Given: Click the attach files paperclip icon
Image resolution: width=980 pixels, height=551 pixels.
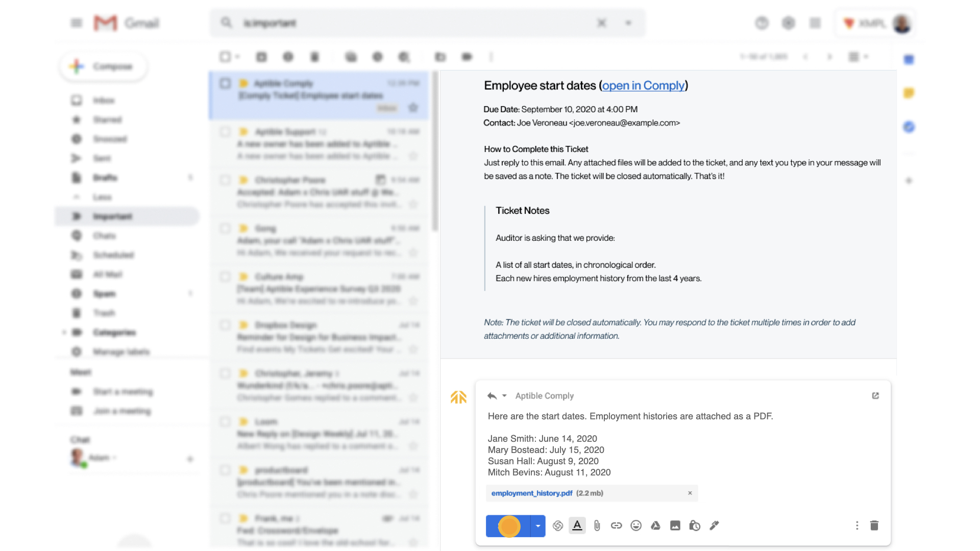Looking at the screenshot, I should pyautogui.click(x=597, y=525).
